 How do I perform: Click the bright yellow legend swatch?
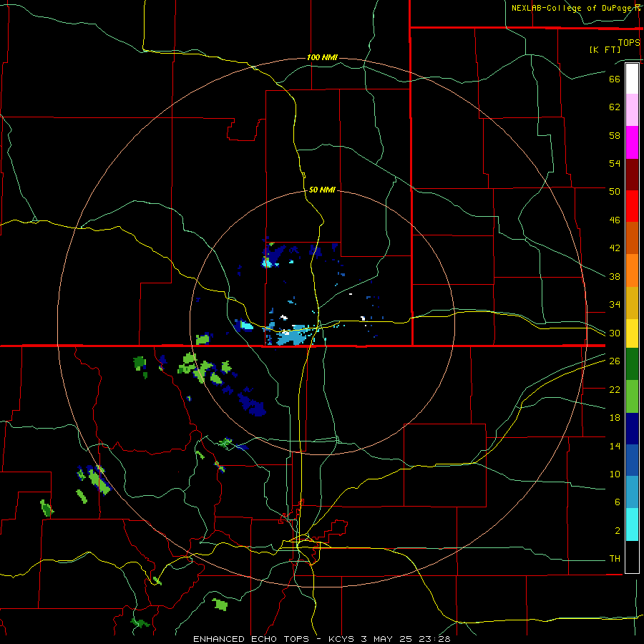point(632,333)
